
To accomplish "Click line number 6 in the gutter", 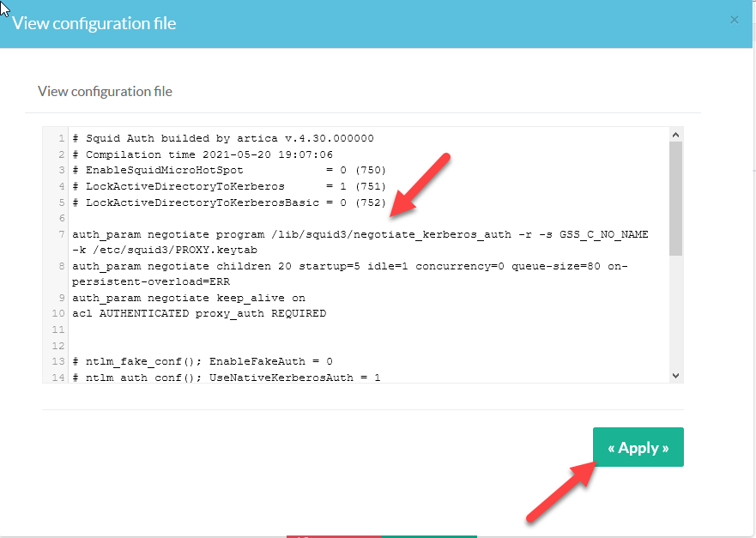I will 62,219.
